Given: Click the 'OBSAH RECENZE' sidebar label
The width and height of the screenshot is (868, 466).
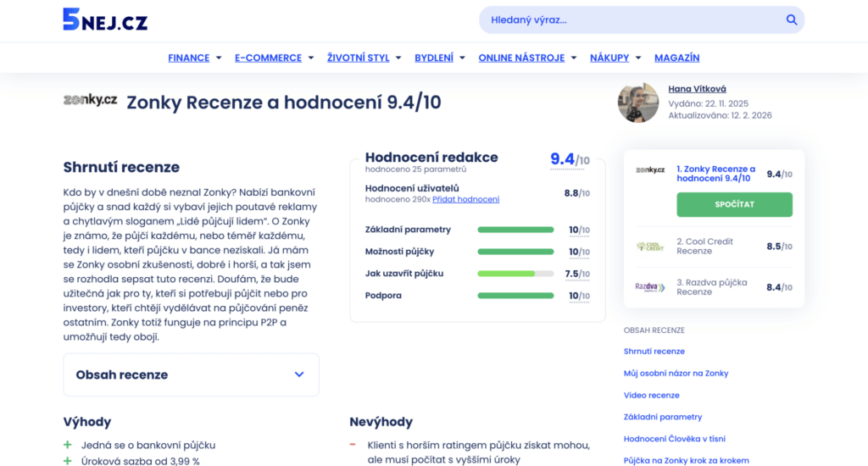Looking at the screenshot, I should [x=654, y=330].
